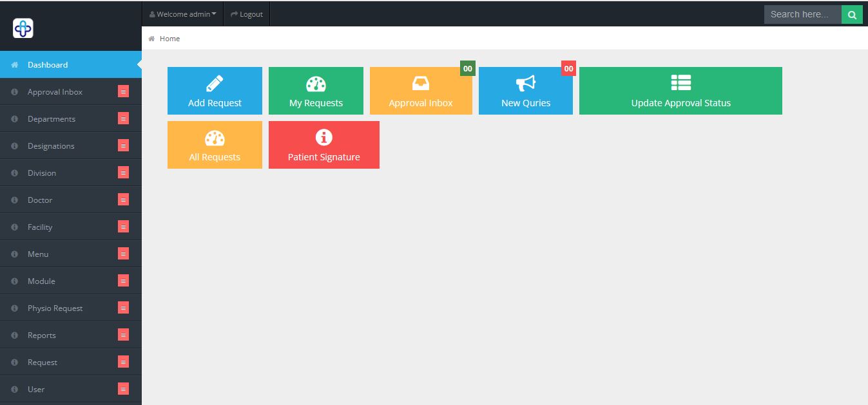Open the Welcome admin dropdown
The height and width of the screenshot is (405, 868).
182,14
